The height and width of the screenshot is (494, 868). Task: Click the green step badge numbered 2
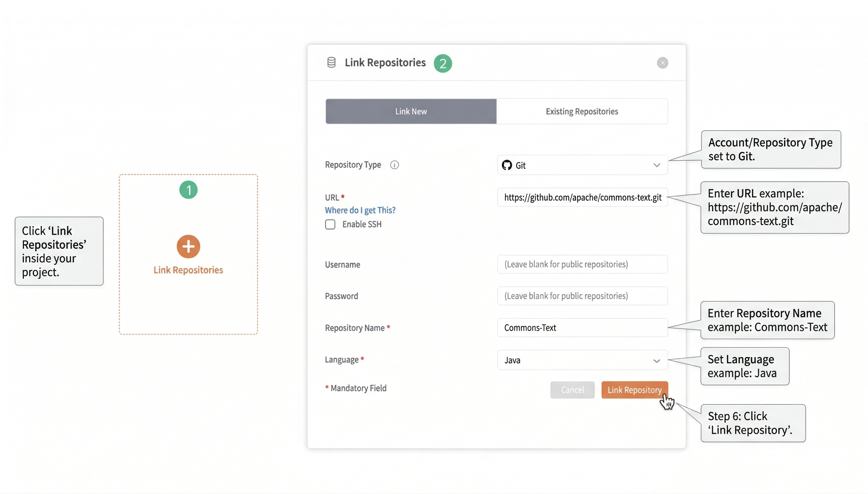[443, 63]
